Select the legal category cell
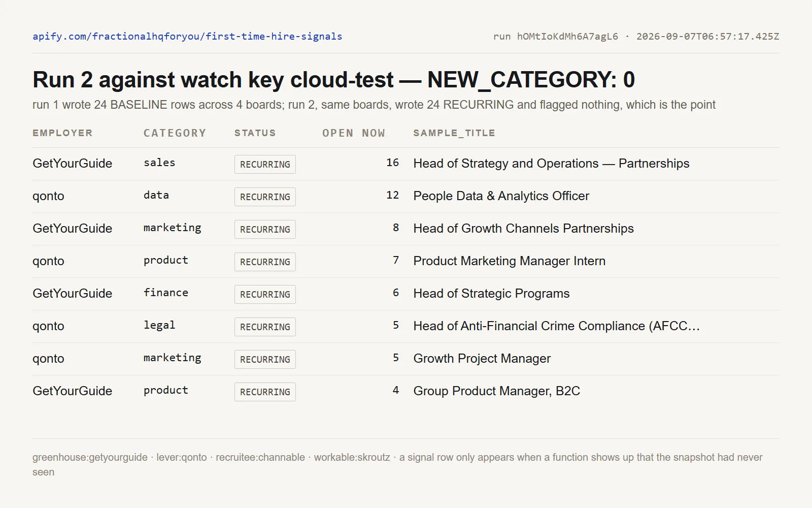Screen dimensions: 812x508 click(159, 325)
